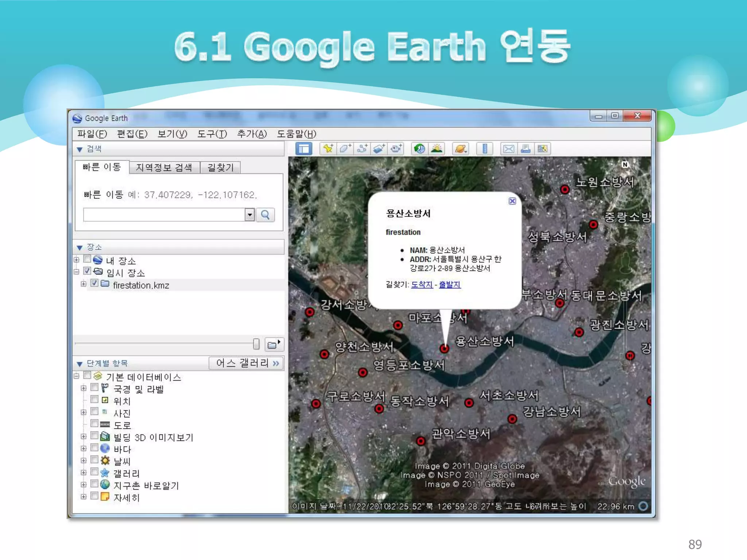This screenshot has width=747, height=560.
Task: Check the 내 장소 checkbox
Action: click(x=87, y=259)
